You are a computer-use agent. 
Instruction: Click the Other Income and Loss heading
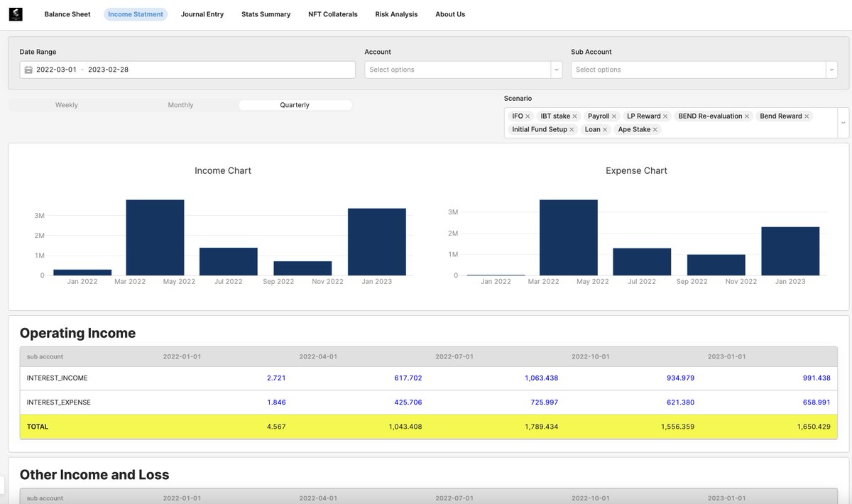click(94, 475)
